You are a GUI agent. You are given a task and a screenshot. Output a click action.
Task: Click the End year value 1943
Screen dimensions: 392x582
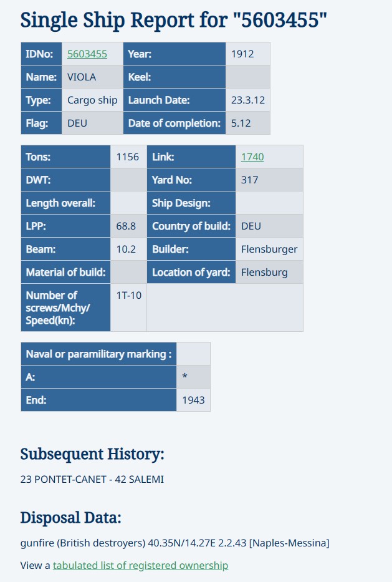[x=193, y=400]
